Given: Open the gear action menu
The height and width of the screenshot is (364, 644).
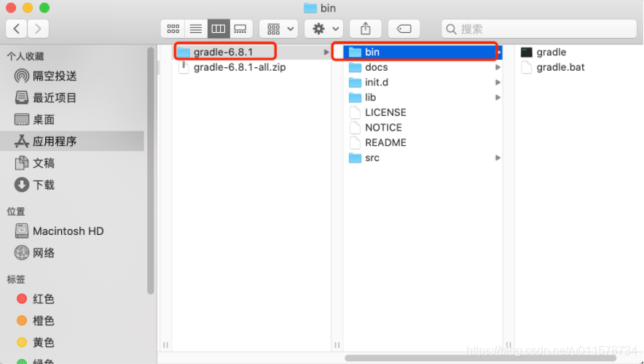Looking at the screenshot, I should (324, 28).
